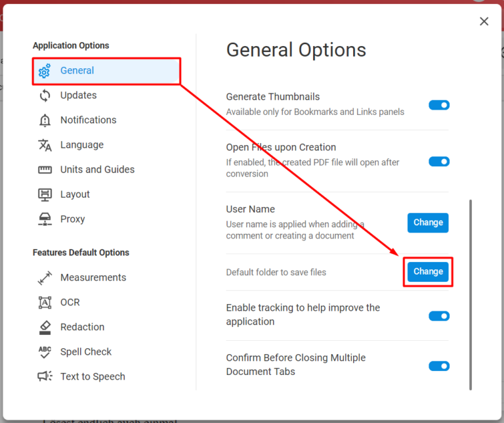Image resolution: width=504 pixels, height=423 pixels.
Task: Click the Spell Check ABC icon
Action: tap(45, 352)
